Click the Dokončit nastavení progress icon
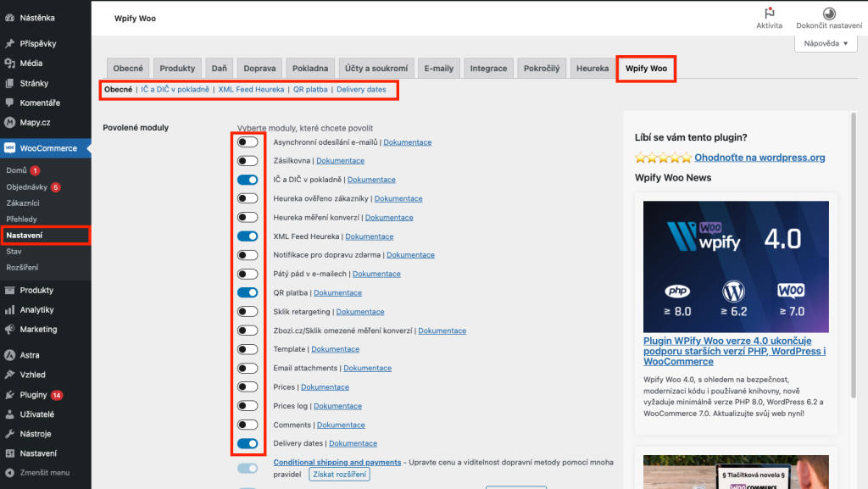 coord(829,14)
